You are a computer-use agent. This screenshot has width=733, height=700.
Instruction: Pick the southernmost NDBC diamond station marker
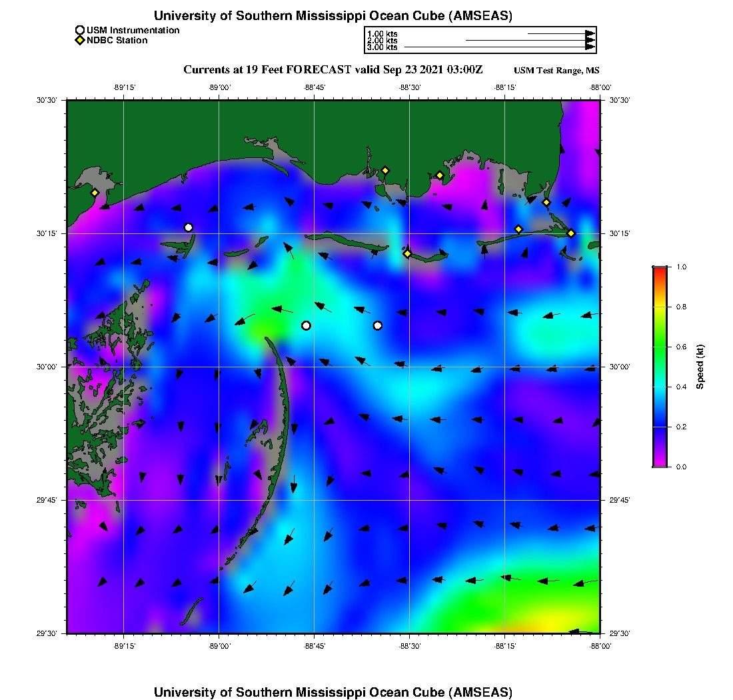pyautogui.click(x=407, y=253)
